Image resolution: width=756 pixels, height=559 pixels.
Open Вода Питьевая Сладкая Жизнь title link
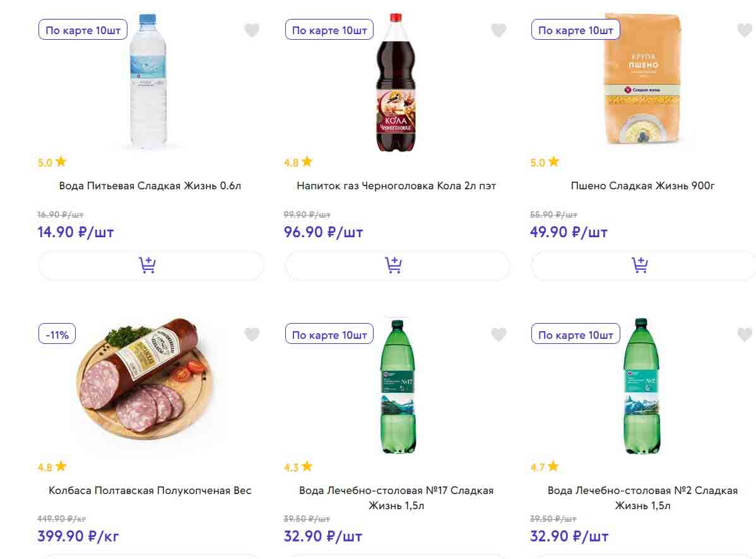click(x=150, y=186)
